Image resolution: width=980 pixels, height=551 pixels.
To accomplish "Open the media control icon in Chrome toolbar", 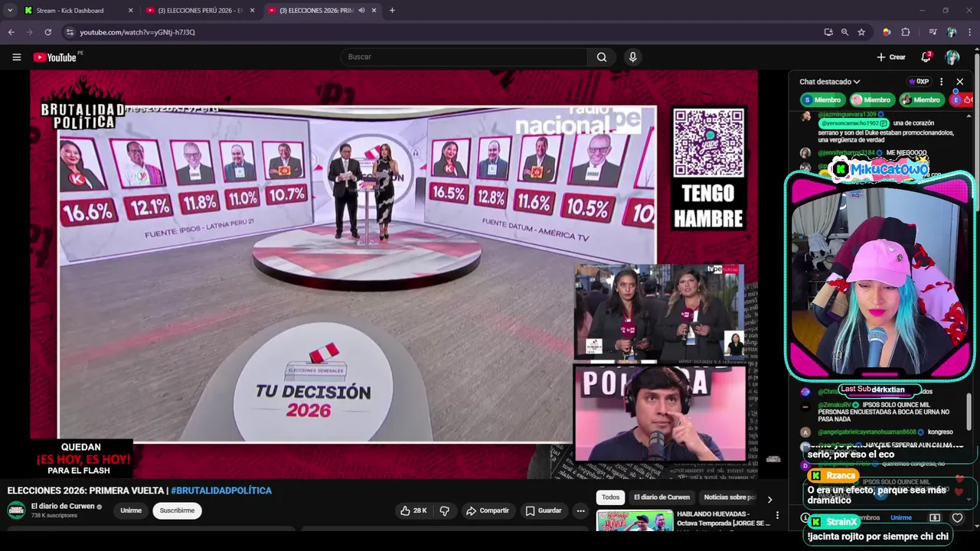I will [933, 32].
